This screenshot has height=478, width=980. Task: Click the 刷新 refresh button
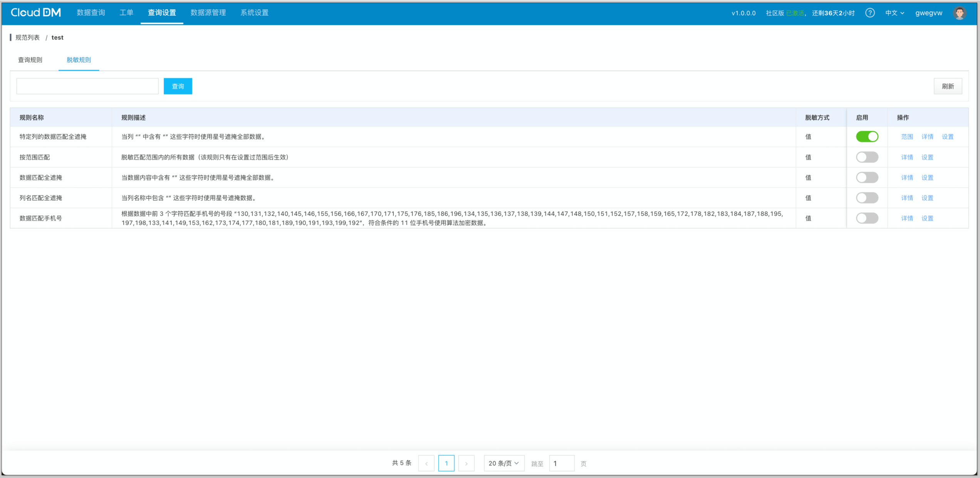[948, 86]
